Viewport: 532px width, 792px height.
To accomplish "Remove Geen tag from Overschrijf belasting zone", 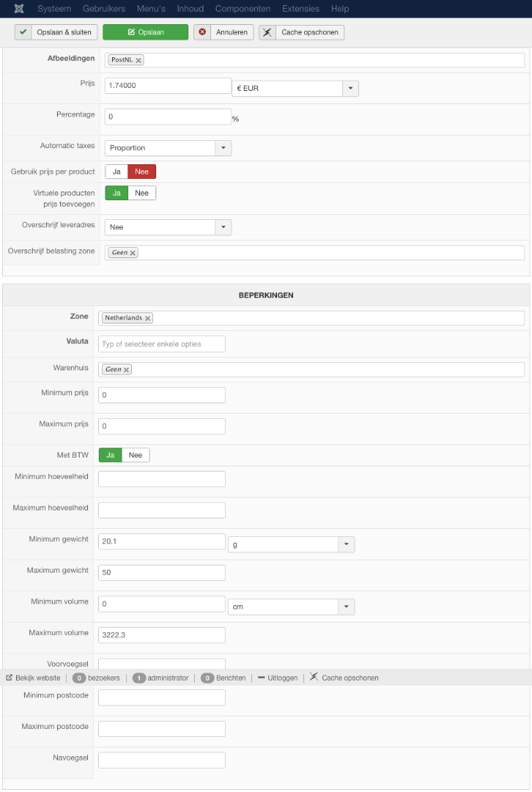I will (133, 253).
